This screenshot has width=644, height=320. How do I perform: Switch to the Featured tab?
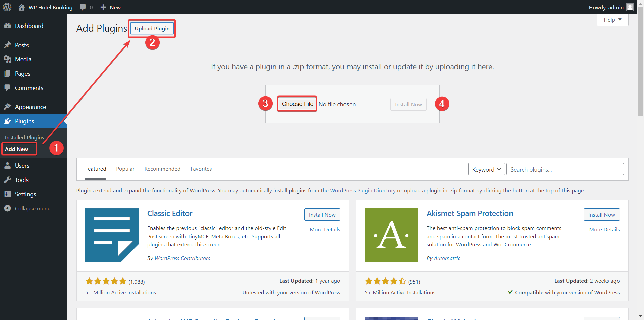(x=96, y=169)
